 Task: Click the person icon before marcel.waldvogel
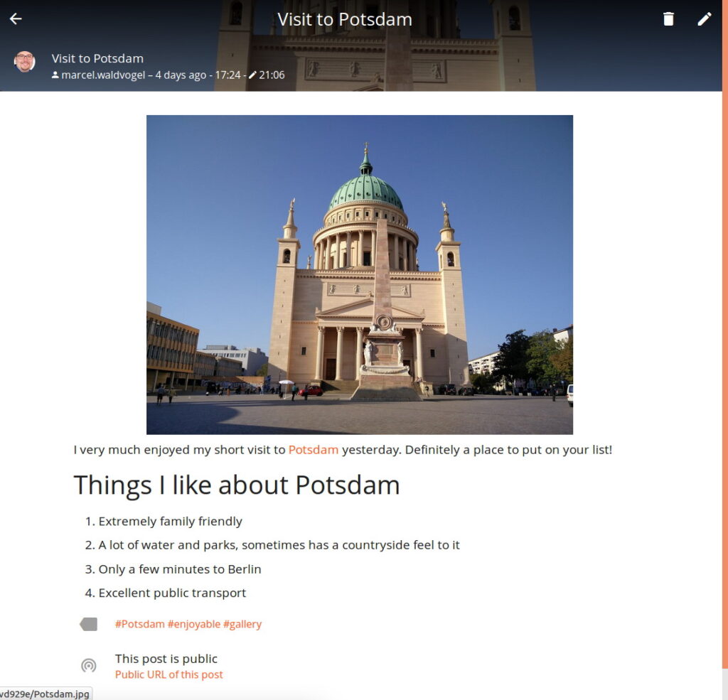[55, 75]
